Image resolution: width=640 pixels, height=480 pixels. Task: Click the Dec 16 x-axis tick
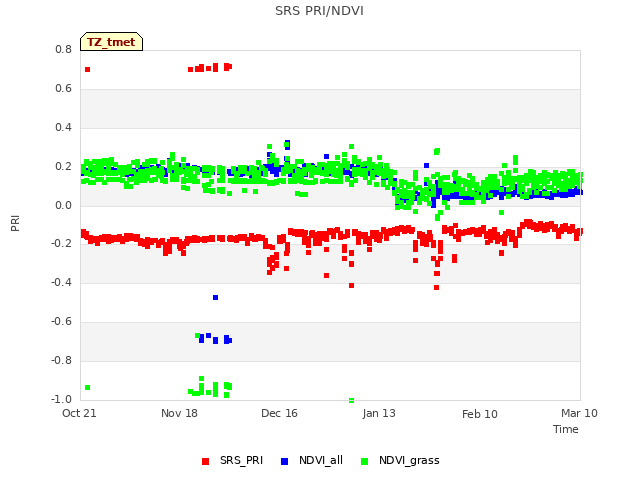point(279,413)
